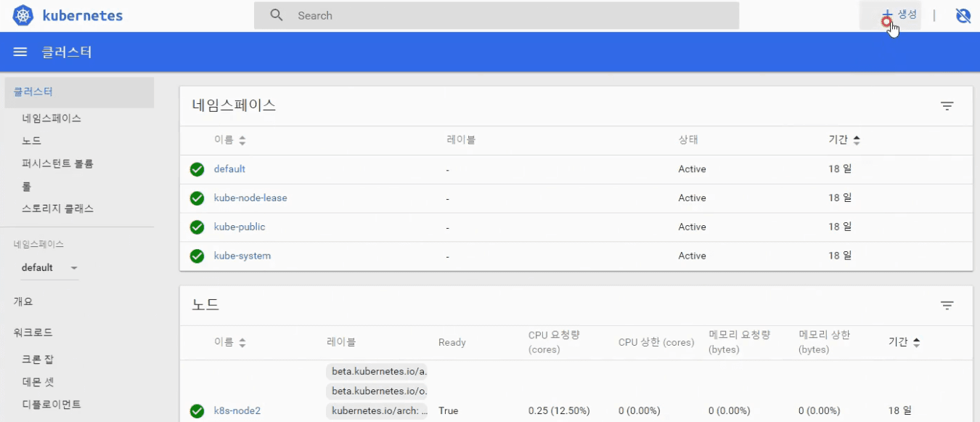Click the 생성 create button
Screen dimensions: 980x422
pos(899,15)
